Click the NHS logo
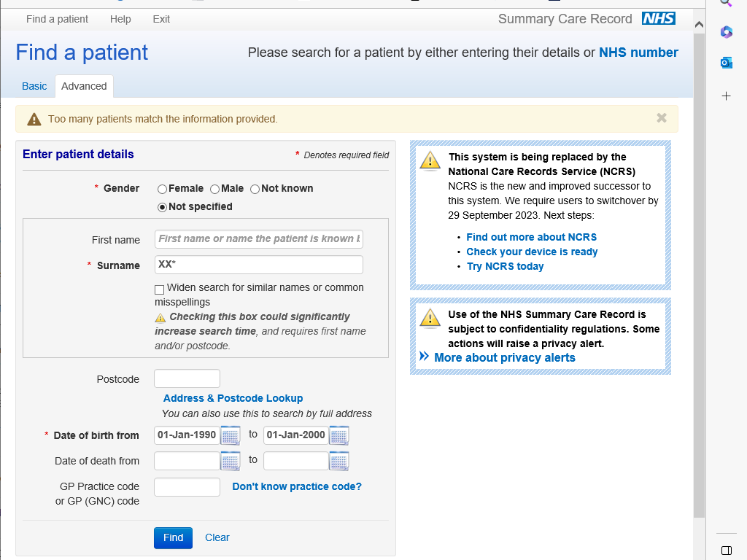Image resolution: width=747 pixels, height=560 pixels. pyautogui.click(x=659, y=18)
